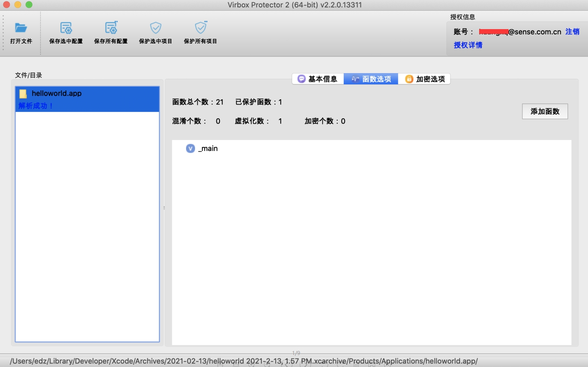Click the 虚拟化数 value
The width and height of the screenshot is (588, 367).
pyautogui.click(x=280, y=121)
